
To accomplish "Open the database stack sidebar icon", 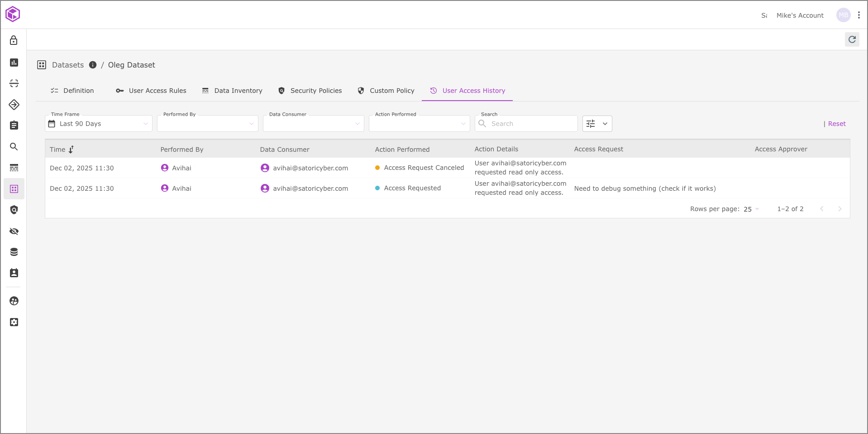I will (x=14, y=252).
